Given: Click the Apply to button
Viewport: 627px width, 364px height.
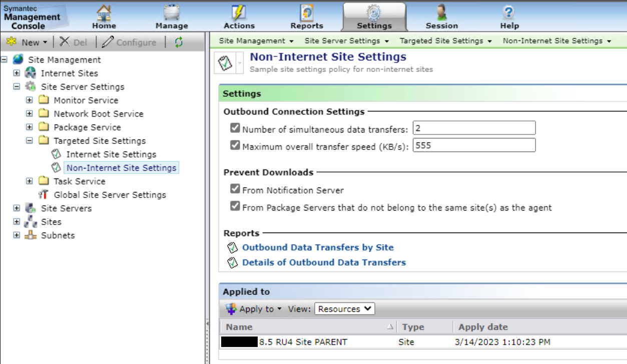Looking at the screenshot, I should pos(254,309).
